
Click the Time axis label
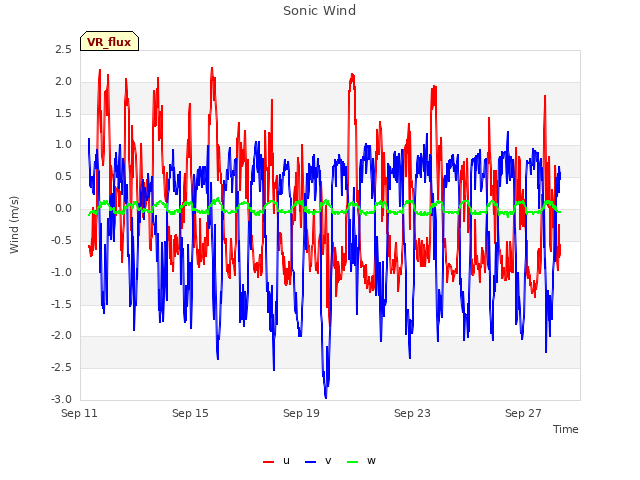[x=565, y=429]
